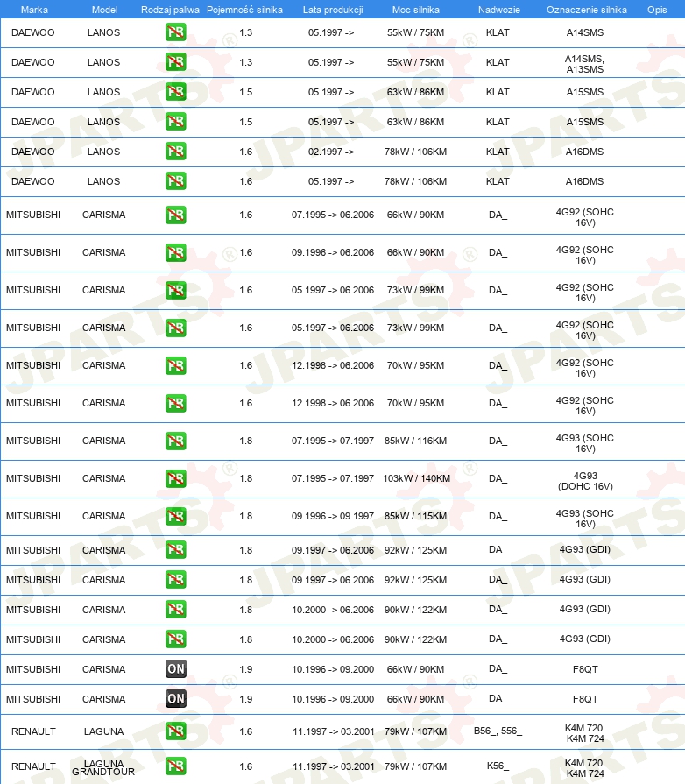This screenshot has height=784, width=685.
Task: Select RENAULT in the Laguna Grandtour row
Action: pyautogui.click(x=33, y=766)
